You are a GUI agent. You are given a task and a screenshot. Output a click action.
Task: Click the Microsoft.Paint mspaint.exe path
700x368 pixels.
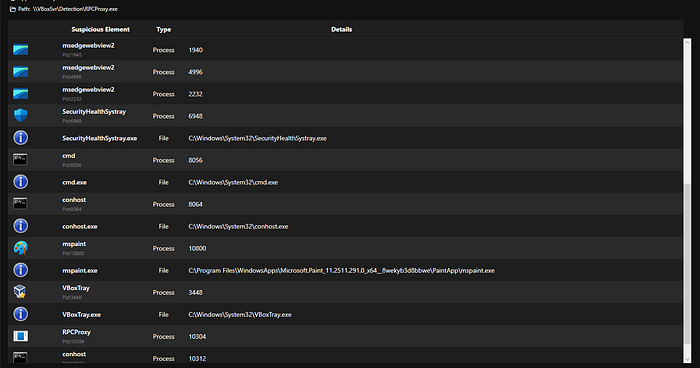point(342,271)
